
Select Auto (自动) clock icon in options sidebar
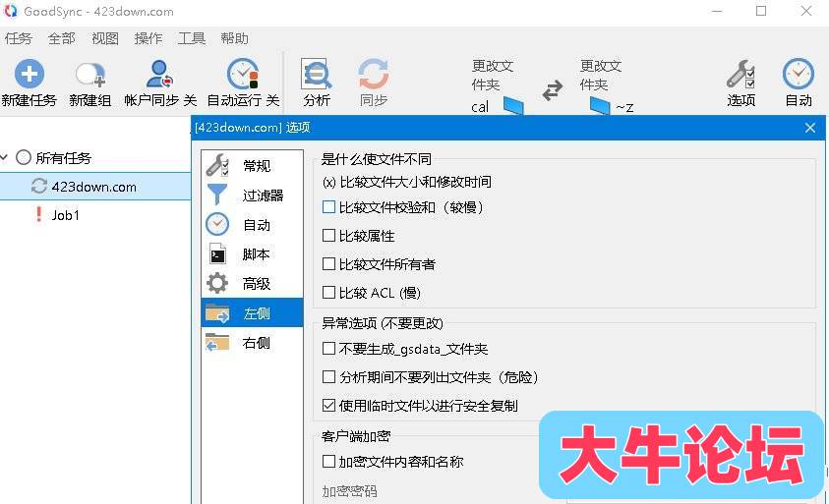coord(217,225)
